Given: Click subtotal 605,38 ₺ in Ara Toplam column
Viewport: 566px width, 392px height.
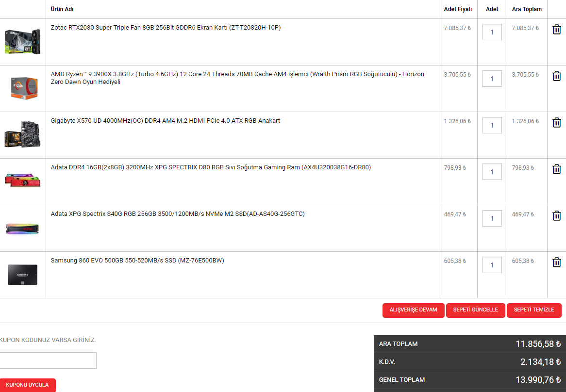Looking at the screenshot, I should 523,261.
